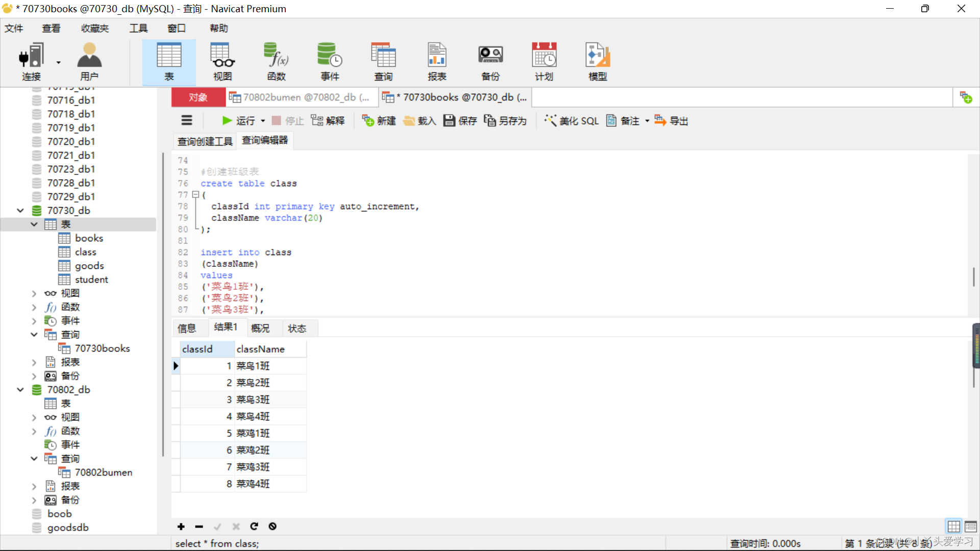
Task: Collapse the 70802_db database node
Action: click(20, 390)
